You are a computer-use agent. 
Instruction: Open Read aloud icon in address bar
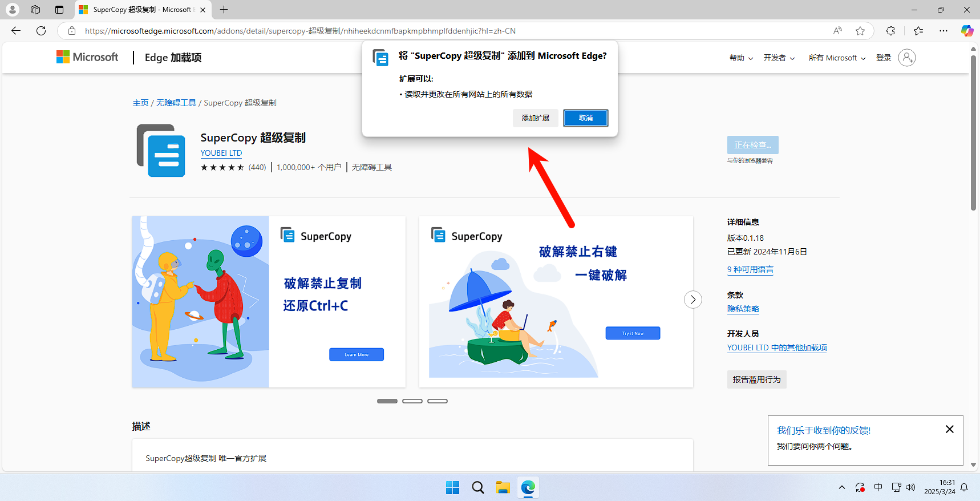[x=837, y=31]
